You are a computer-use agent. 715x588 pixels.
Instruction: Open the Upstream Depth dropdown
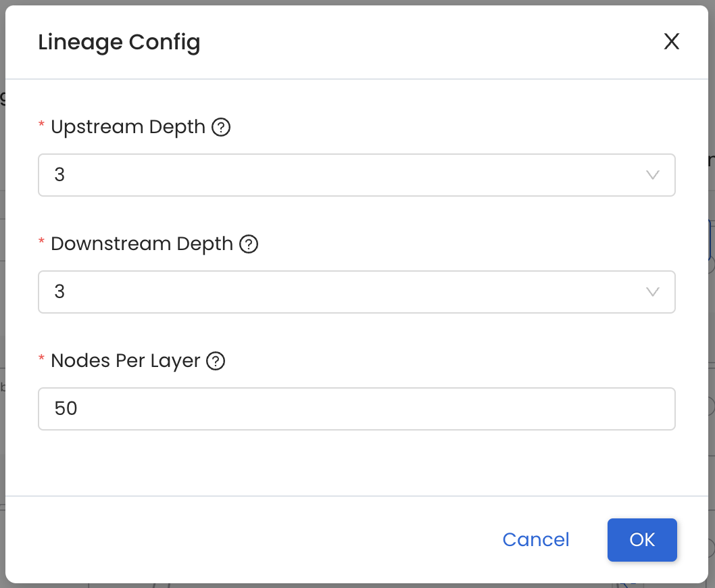[x=357, y=175]
